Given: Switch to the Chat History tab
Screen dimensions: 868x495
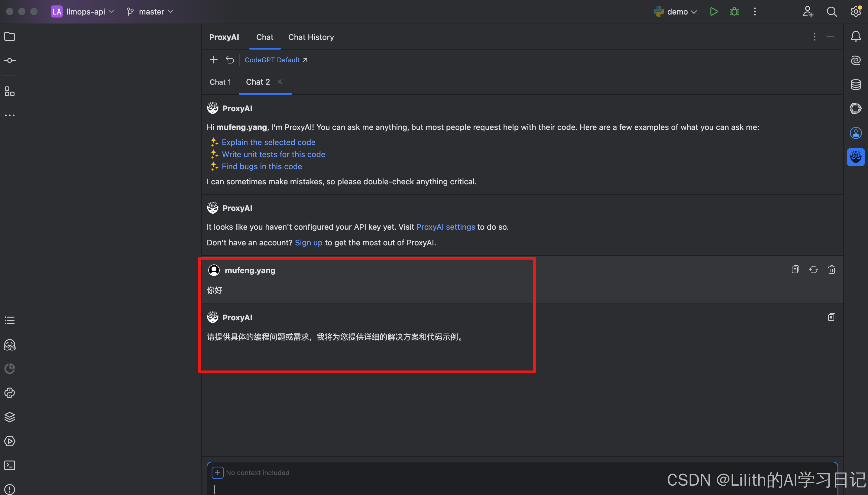Looking at the screenshot, I should click(311, 37).
